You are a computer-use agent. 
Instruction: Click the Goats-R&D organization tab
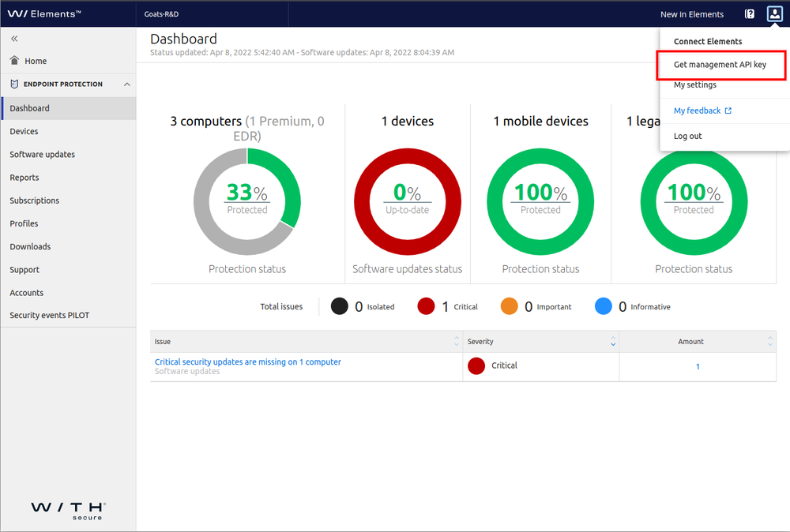[163, 13]
